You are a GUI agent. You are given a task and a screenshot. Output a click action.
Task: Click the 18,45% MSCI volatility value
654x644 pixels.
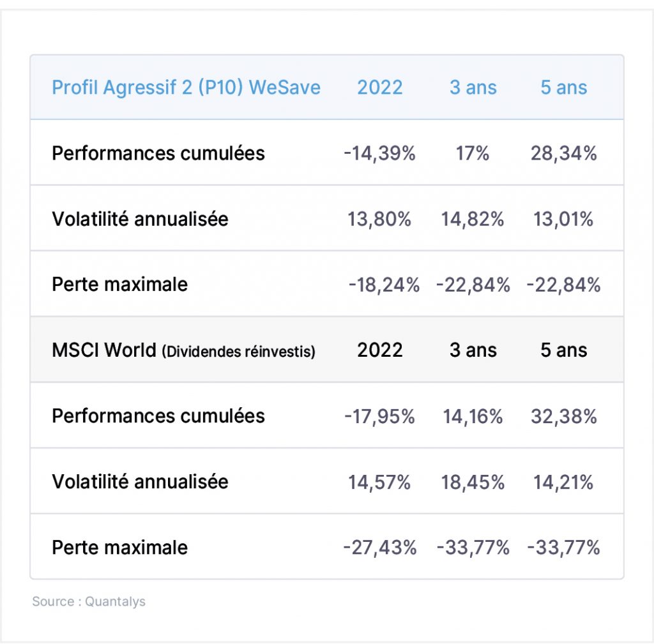(473, 483)
